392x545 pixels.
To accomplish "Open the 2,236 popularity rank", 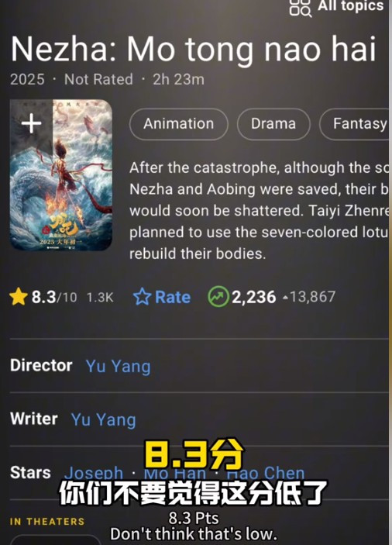I will (254, 297).
